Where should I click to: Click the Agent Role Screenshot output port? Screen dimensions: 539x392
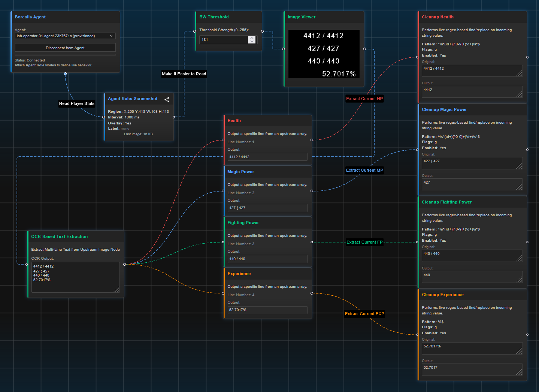(174, 117)
